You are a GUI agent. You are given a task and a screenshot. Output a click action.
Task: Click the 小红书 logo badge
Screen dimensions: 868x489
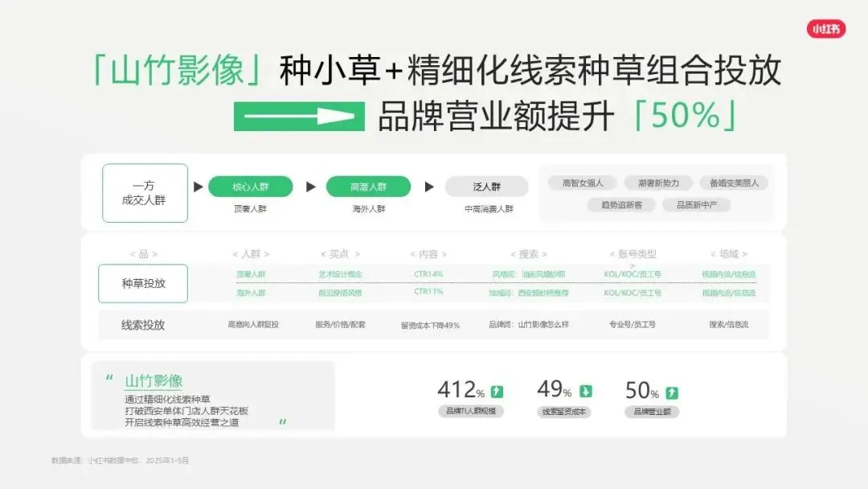click(x=825, y=29)
